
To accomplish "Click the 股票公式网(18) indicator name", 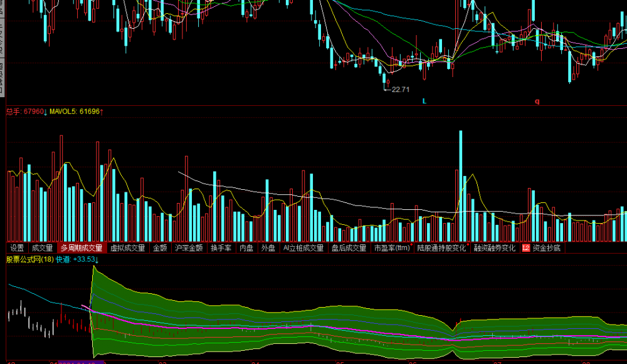I will point(30,259).
